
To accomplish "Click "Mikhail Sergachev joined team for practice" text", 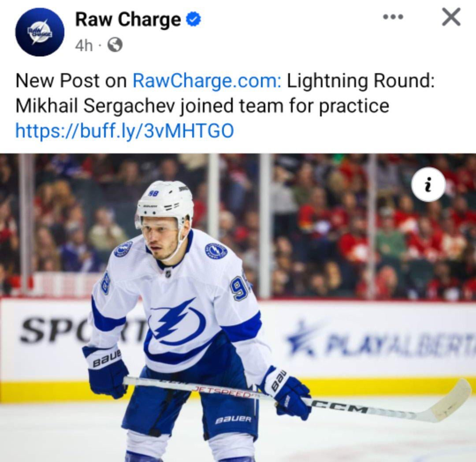I will [202, 106].
